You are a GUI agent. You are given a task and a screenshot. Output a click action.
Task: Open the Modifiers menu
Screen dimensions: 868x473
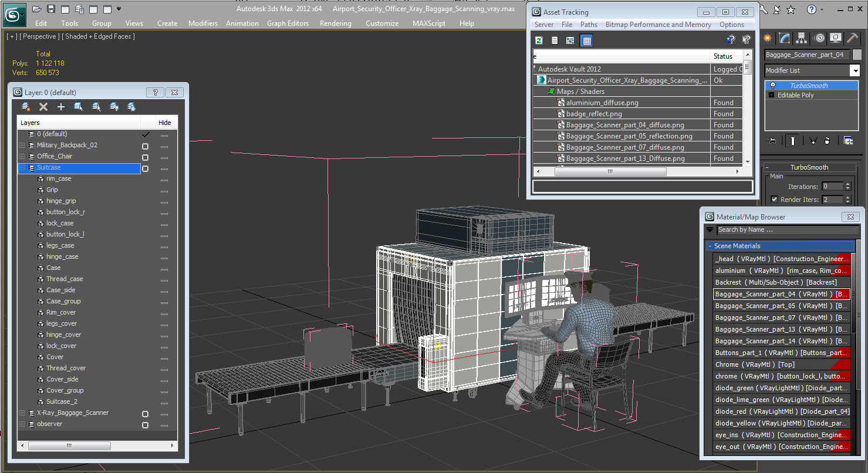pos(203,23)
